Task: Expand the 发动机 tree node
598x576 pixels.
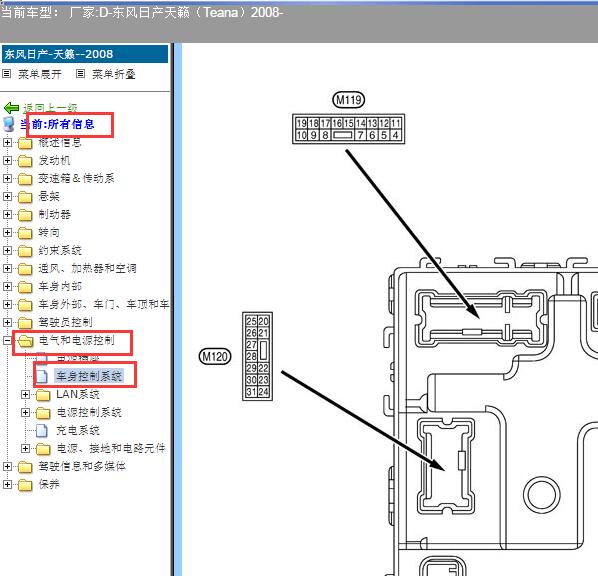Action: pos(7,160)
